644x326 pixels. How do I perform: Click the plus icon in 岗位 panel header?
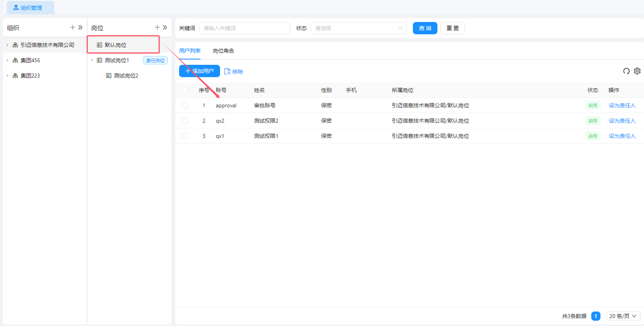tap(157, 27)
